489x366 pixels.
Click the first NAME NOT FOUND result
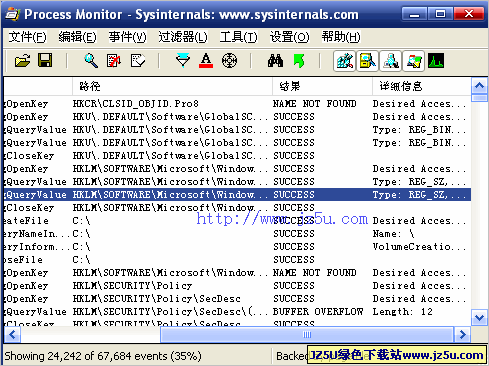pos(314,104)
